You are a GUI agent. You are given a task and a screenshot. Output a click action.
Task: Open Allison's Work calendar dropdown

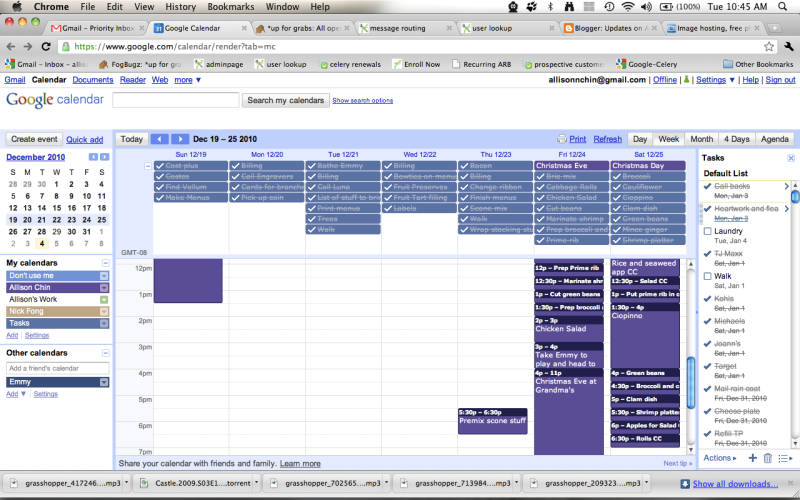pos(104,299)
